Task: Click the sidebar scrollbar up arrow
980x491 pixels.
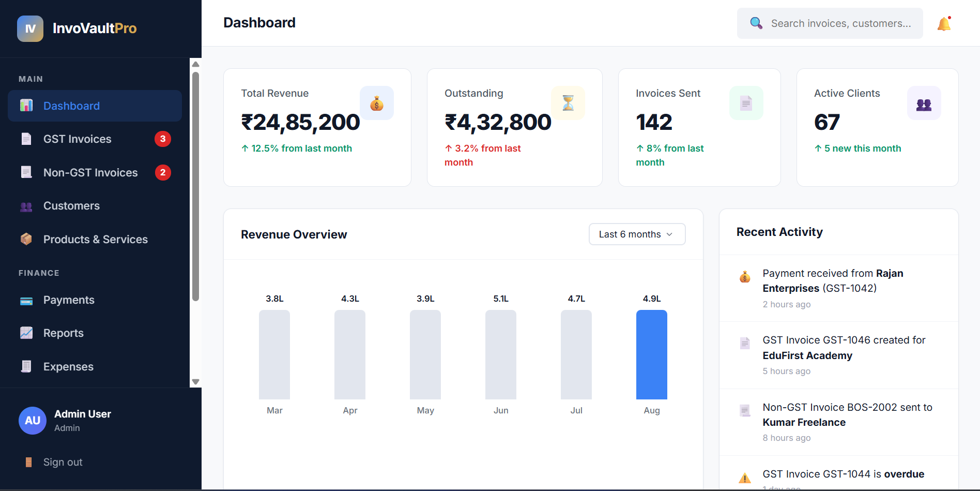Action: click(195, 64)
